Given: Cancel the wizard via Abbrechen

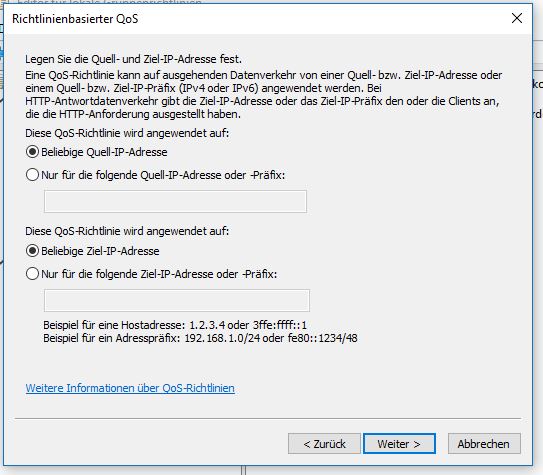Looking at the screenshot, I should pyautogui.click(x=484, y=443).
